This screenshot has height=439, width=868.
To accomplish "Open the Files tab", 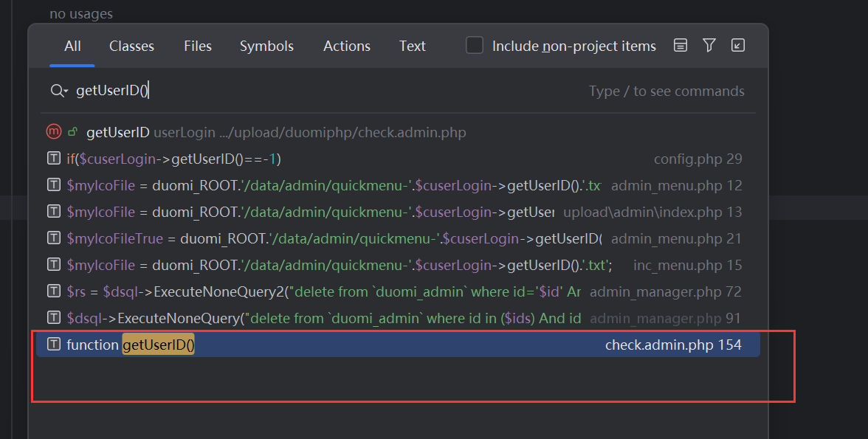I will (x=198, y=46).
